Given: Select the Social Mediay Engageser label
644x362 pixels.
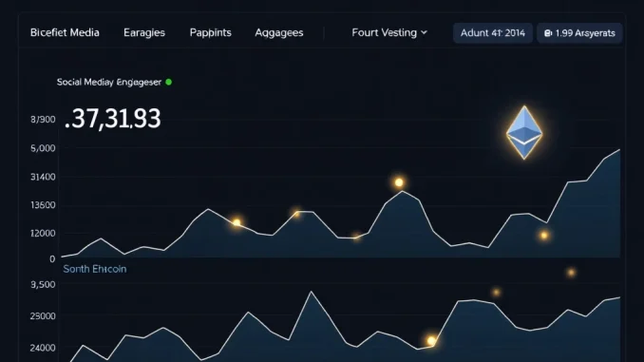Looking at the screenshot, I should tap(109, 82).
